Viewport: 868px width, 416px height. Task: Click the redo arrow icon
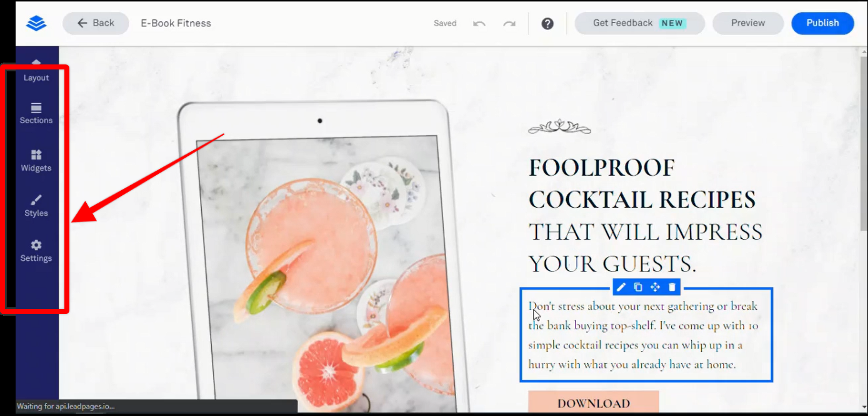pyautogui.click(x=509, y=24)
